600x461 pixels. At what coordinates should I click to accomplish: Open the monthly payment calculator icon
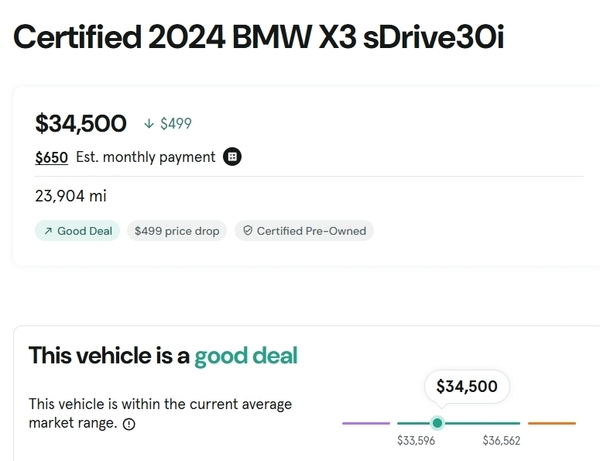232,157
